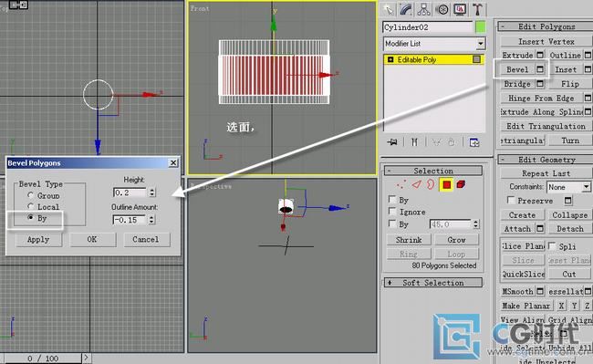Click Configure Modifier Sets icon

click(473, 142)
